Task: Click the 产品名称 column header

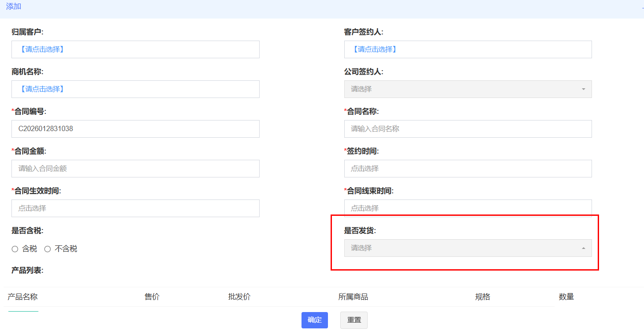Action: tap(22, 297)
